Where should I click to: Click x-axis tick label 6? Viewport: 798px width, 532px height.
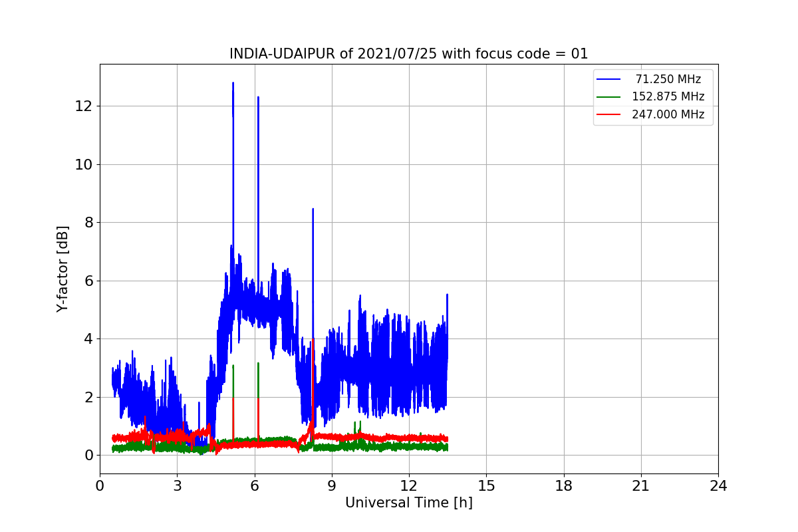click(x=254, y=486)
